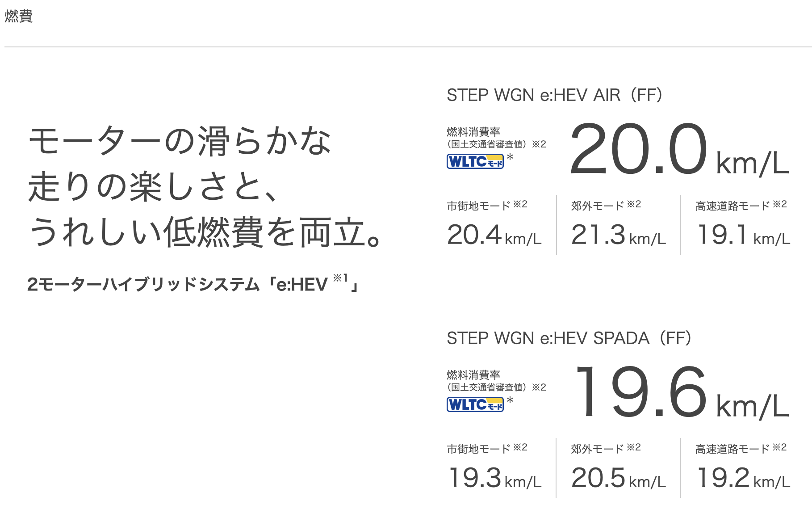Viewport: 812px width, 505px height.
Task: Click the 燃費 section heading
Action: point(19,16)
